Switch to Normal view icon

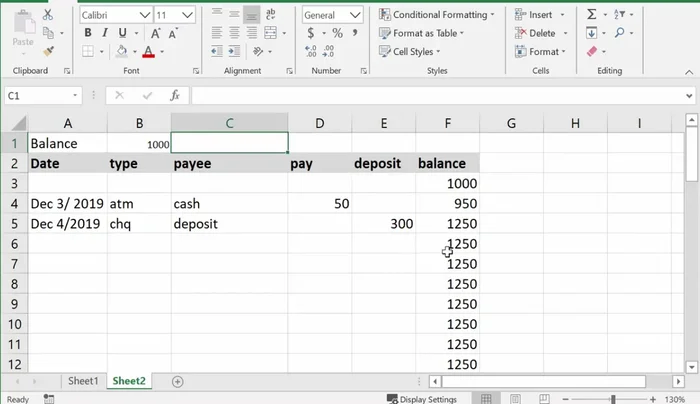[486, 399]
